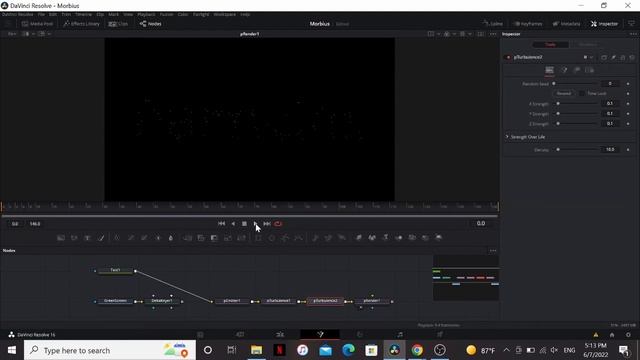
Task: Click the Density value field
Action: click(610, 149)
